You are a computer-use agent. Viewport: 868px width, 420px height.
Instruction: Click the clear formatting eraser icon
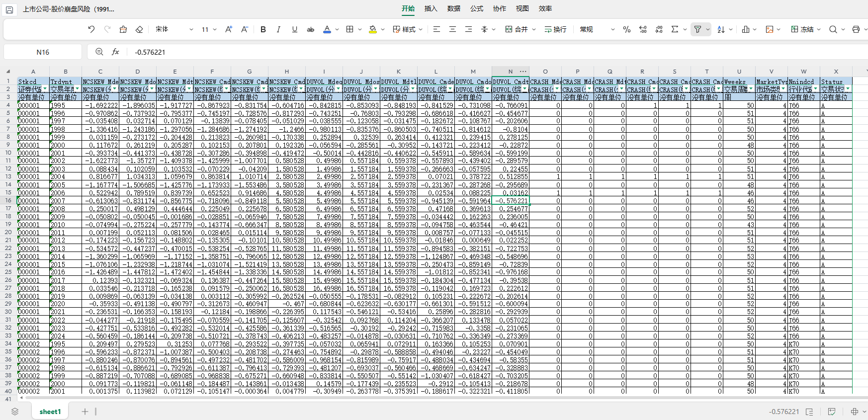pos(139,29)
